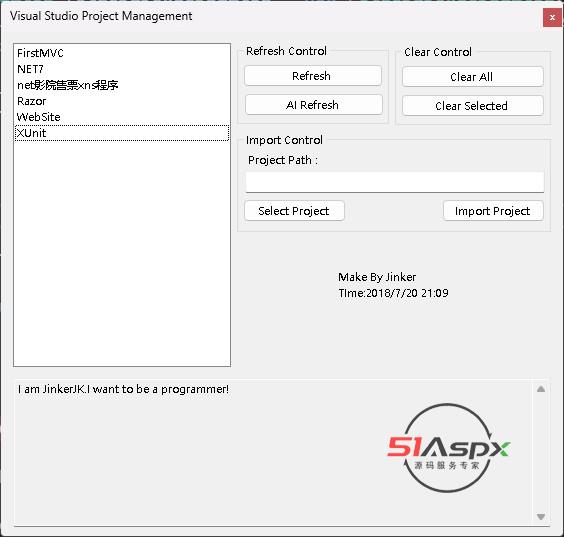The width and height of the screenshot is (564, 537).
Task: Select NET7 in the project list
Action: click(x=122, y=69)
